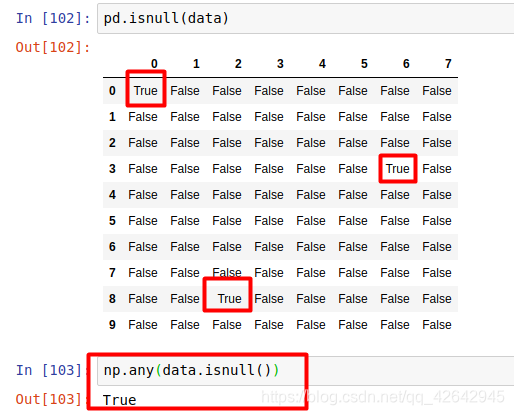Click the True cell in row 3
Screen dimensions: 514x415
coord(398,169)
